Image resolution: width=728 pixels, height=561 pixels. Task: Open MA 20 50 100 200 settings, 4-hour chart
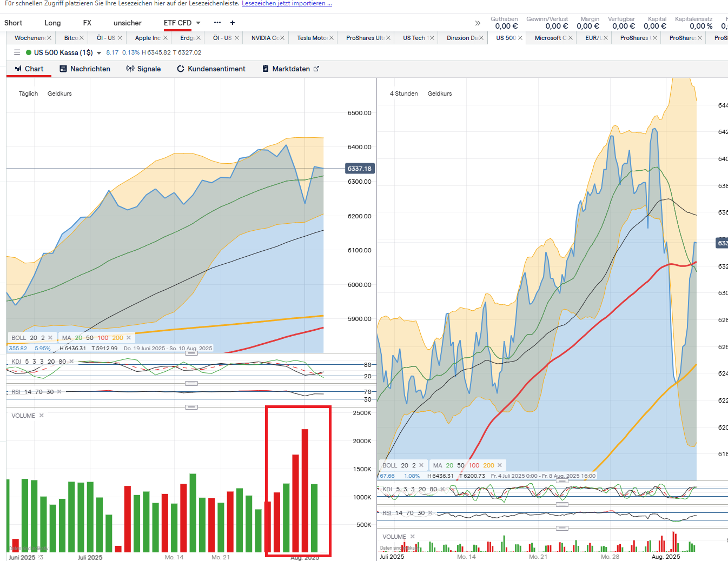coord(463,465)
